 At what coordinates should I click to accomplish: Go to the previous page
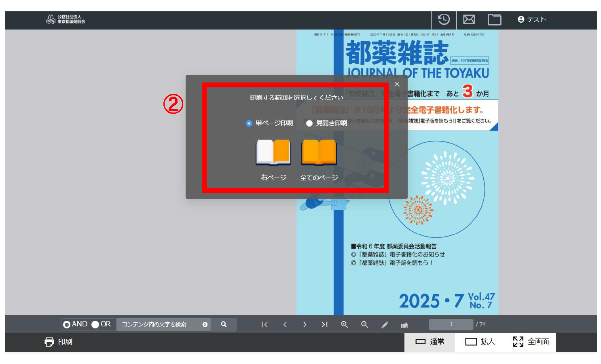[x=285, y=324]
